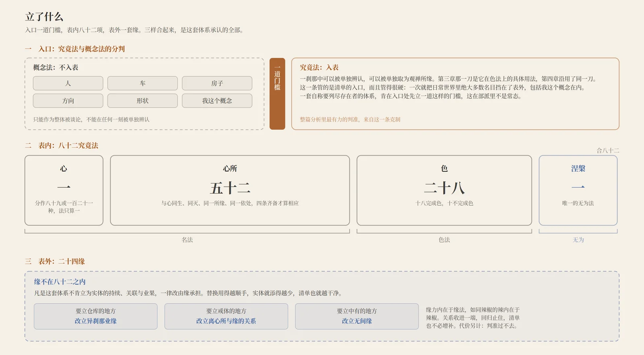
Task: Click the note 整篇分析里最有力的判准
Action: click(x=350, y=120)
